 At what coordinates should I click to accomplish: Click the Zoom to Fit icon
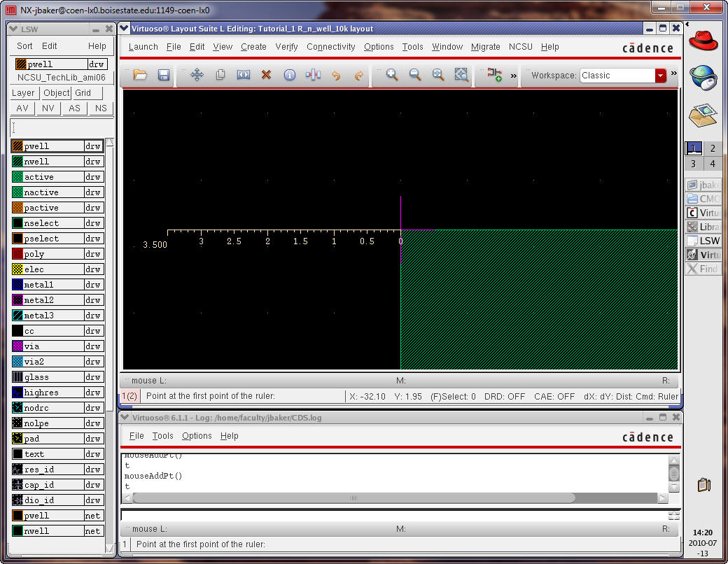click(x=438, y=75)
